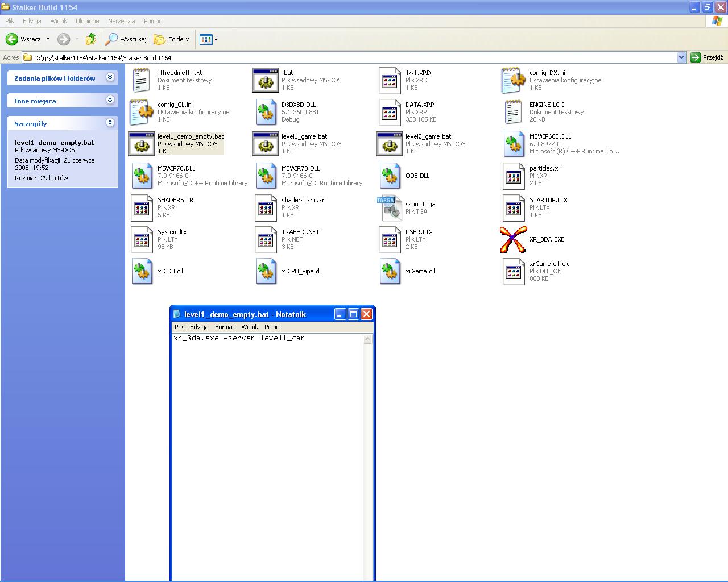
Task: Click the Notatnik vertical scrollbar up arrow
Action: click(x=367, y=339)
